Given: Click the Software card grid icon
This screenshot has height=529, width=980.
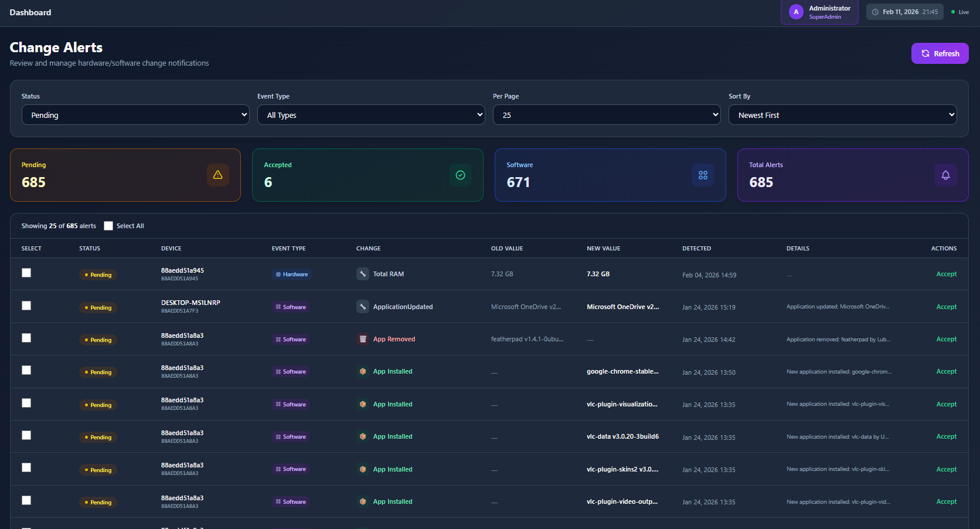Looking at the screenshot, I should click(x=703, y=175).
